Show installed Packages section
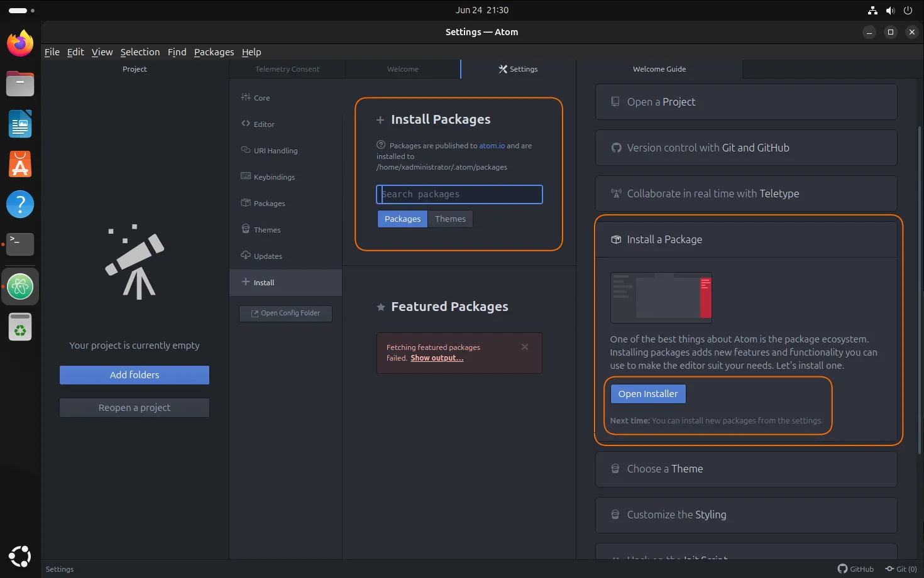The height and width of the screenshot is (578, 924). 285,204
